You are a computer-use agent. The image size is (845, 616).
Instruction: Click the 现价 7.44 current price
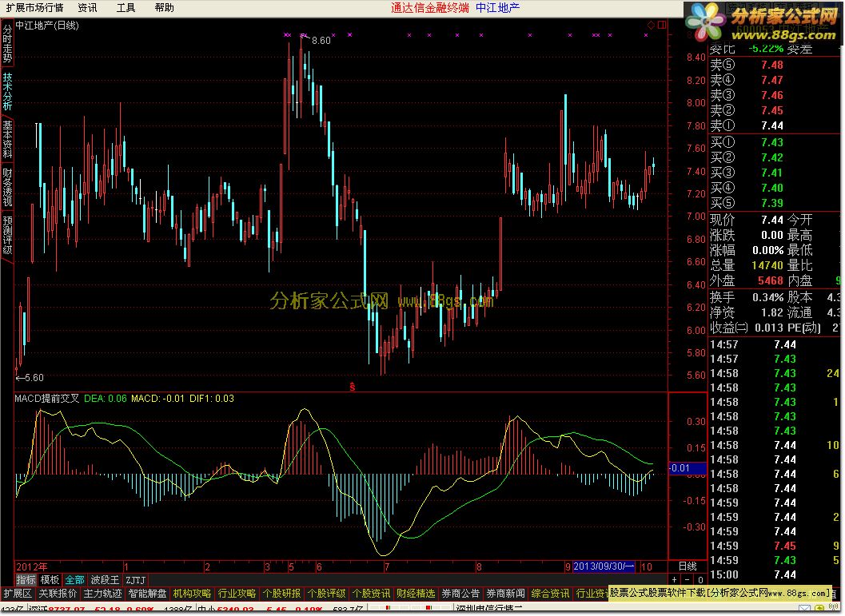(771, 220)
